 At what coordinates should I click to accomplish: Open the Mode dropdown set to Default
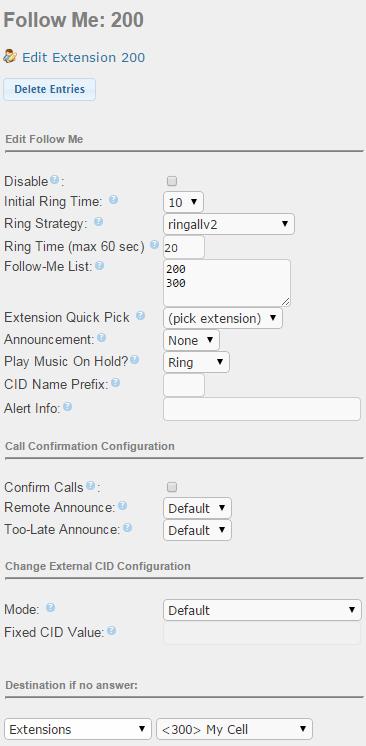click(262, 610)
